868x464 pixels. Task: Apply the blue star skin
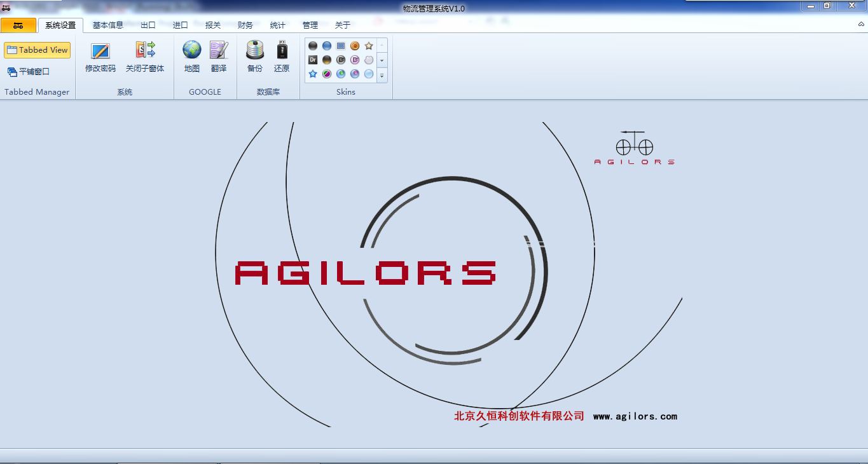click(x=313, y=74)
